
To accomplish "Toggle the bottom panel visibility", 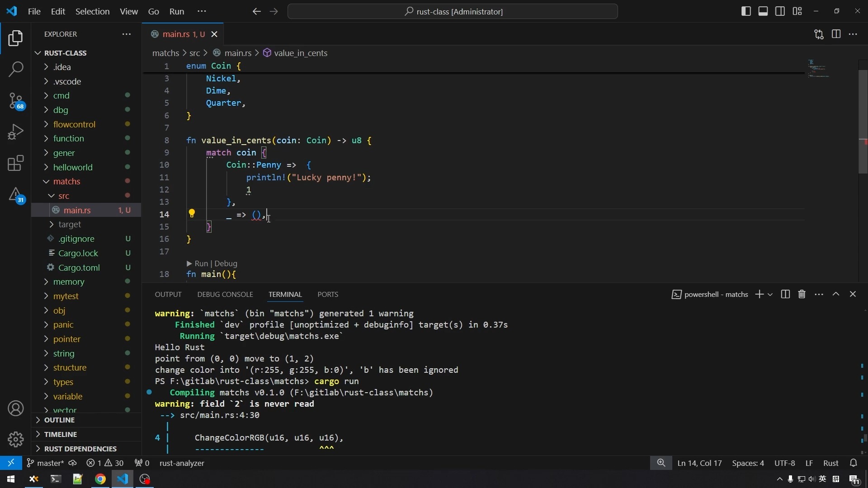I will [x=763, y=11].
